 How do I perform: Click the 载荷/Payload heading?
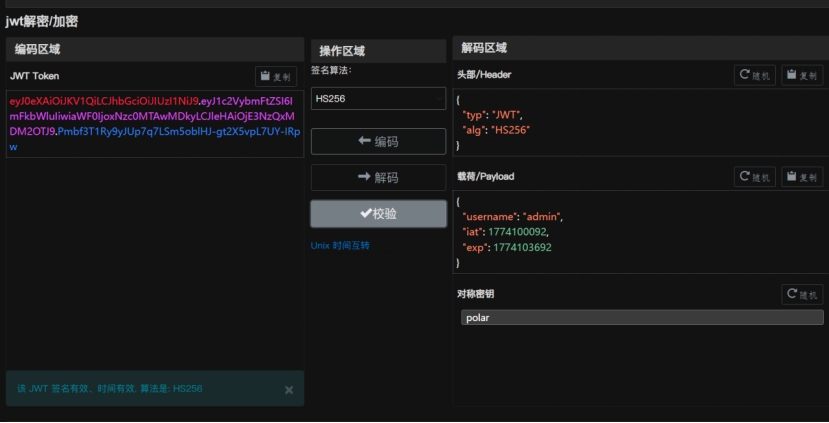click(x=485, y=177)
